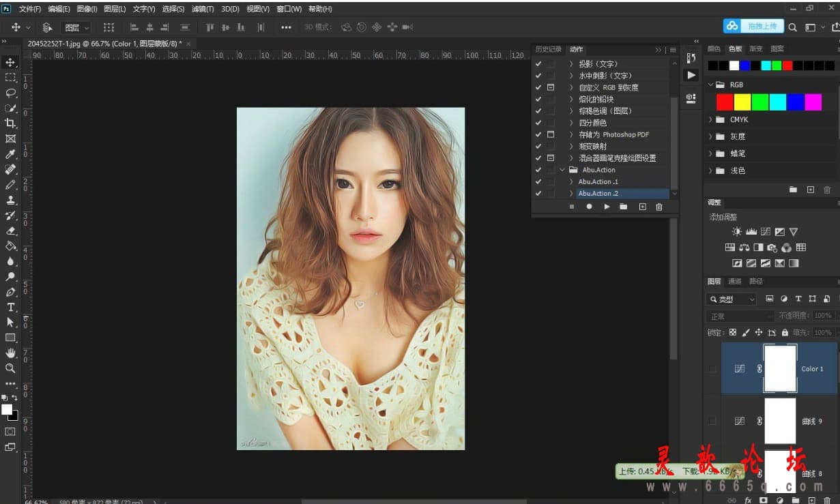This screenshot has width=840, height=504.
Task: Expand the 蜡笔 swatch group
Action: [x=710, y=153]
